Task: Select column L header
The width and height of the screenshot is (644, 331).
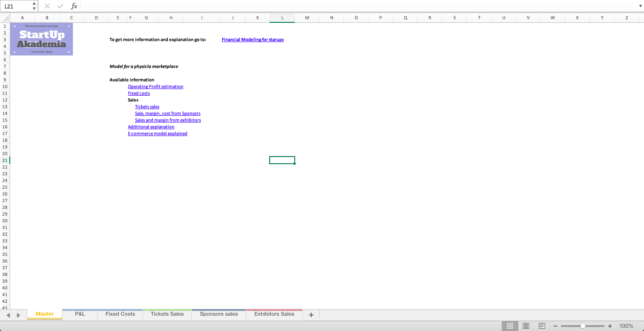Action: tap(282, 18)
